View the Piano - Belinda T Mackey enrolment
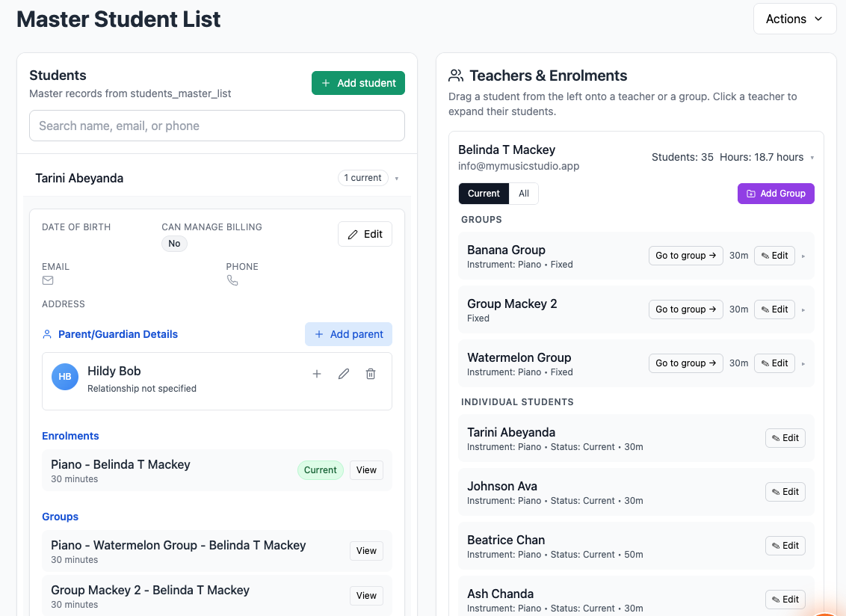This screenshot has height=616, width=846. (365, 469)
